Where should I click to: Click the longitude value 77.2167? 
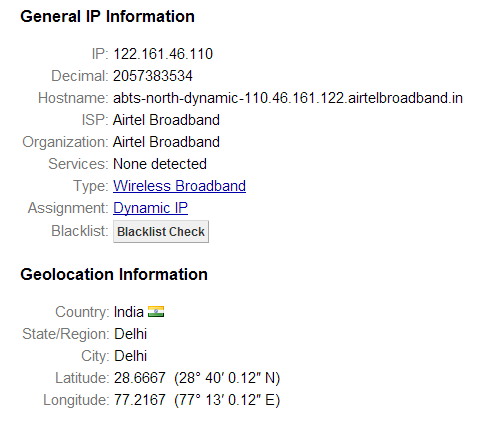coord(140,400)
